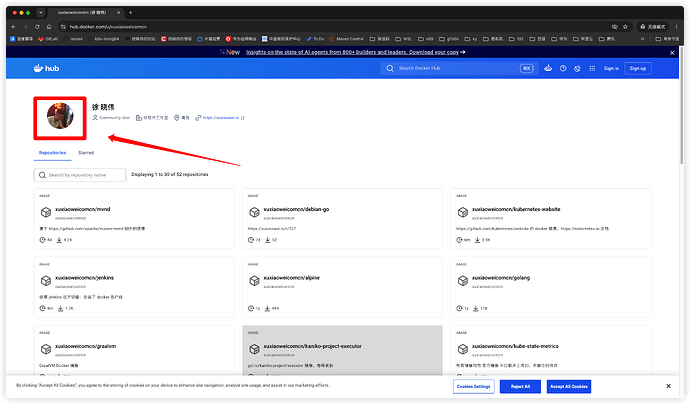This screenshot has height=404, width=690.
Task: Click the package icon for the graalvm repository
Action: [x=46, y=349]
